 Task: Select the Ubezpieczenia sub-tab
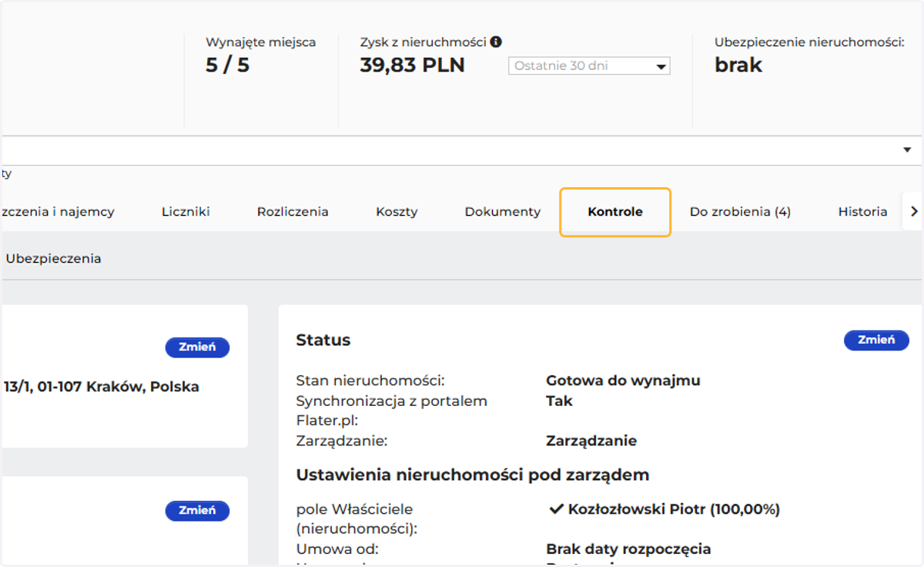tap(53, 259)
